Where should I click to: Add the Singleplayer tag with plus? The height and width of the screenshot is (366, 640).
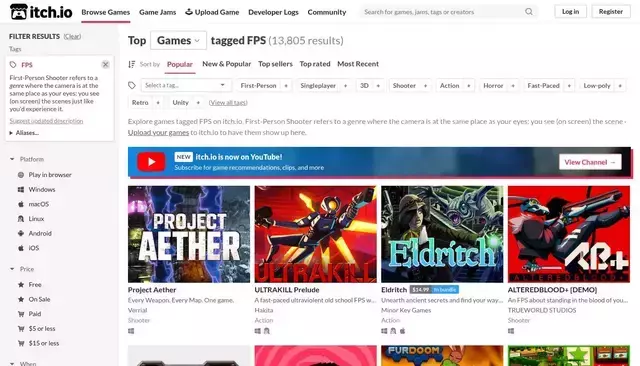coord(345,86)
